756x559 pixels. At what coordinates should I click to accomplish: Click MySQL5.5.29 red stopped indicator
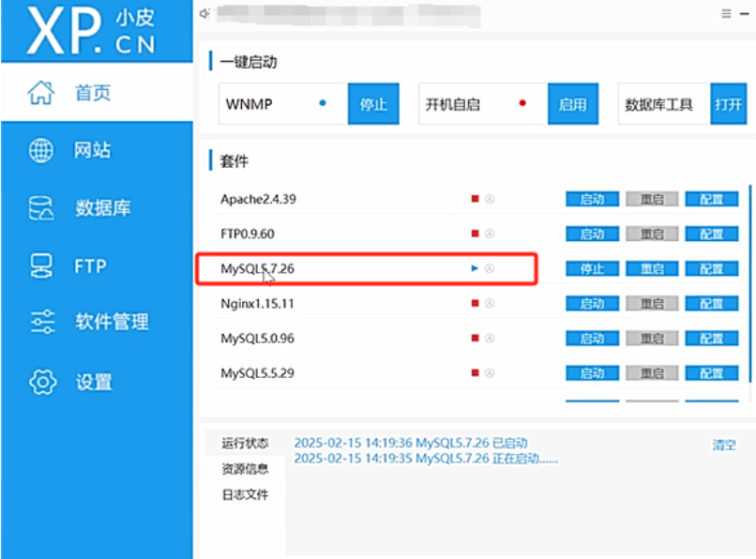click(x=475, y=372)
